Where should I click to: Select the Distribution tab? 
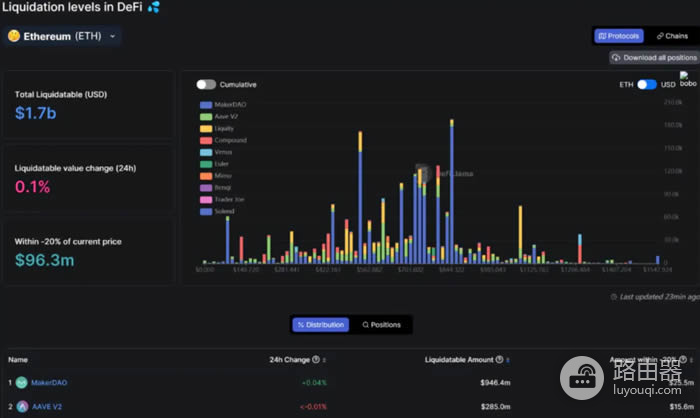tap(321, 325)
